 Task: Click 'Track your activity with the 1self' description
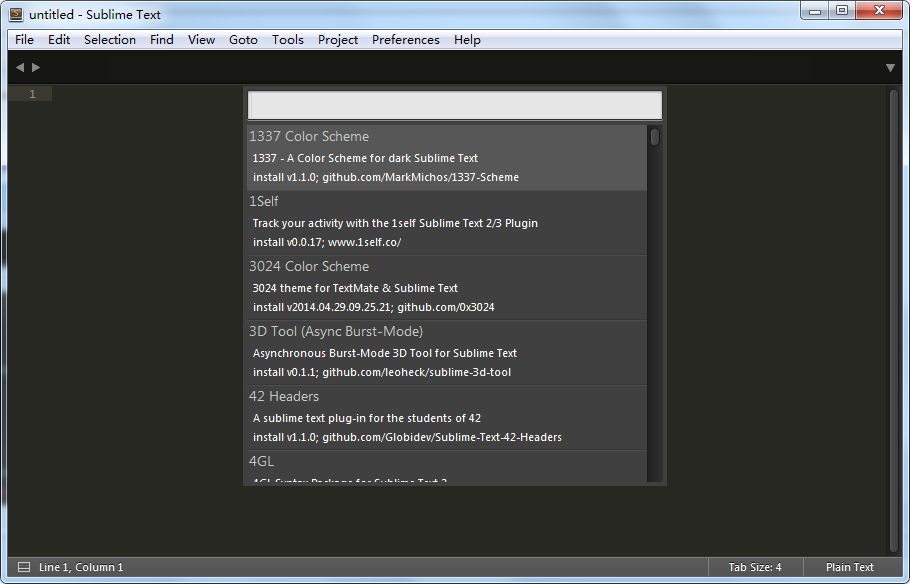[395, 223]
